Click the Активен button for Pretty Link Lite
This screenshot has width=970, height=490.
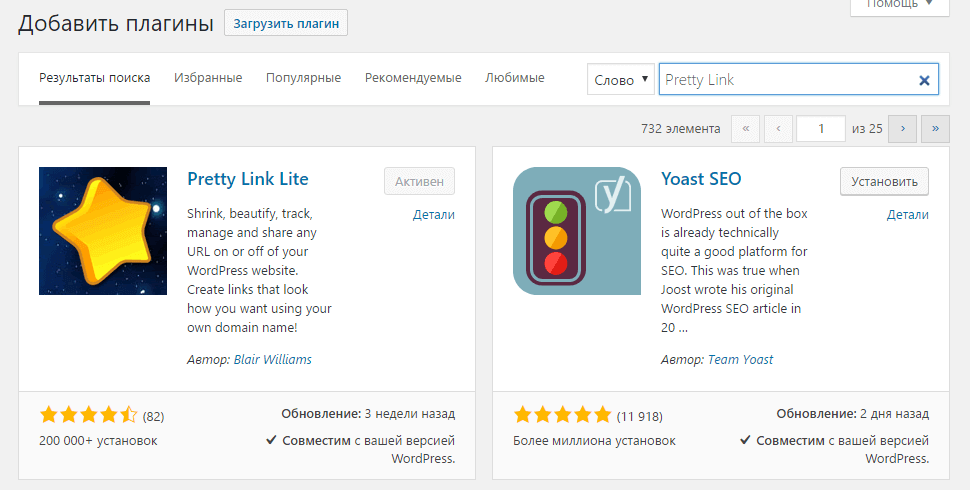click(x=419, y=181)
